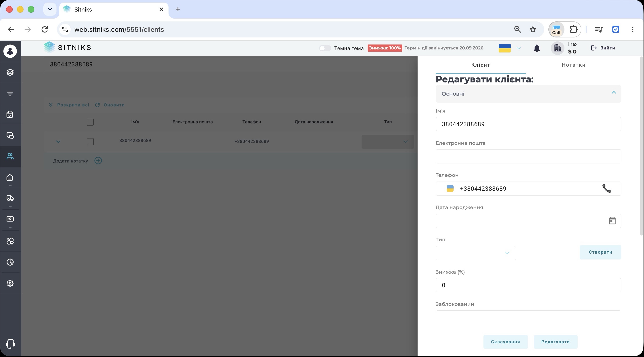
Task: Click the Телефон column header
Action: pos(251,122)
